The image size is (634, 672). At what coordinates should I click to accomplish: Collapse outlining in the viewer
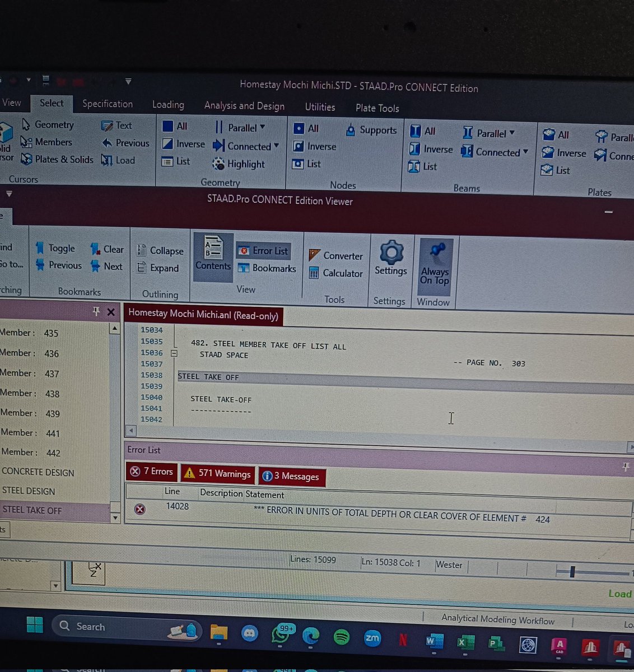160,251
